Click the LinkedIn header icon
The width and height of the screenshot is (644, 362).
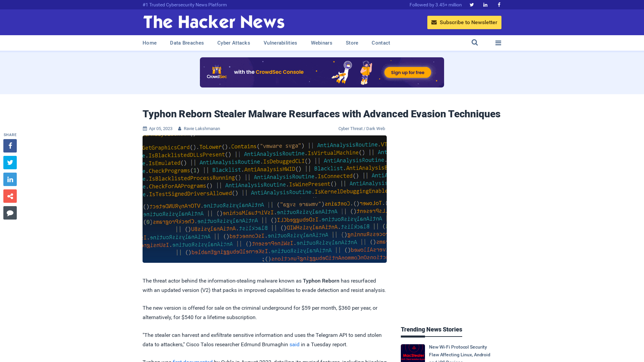coord(485,5)
